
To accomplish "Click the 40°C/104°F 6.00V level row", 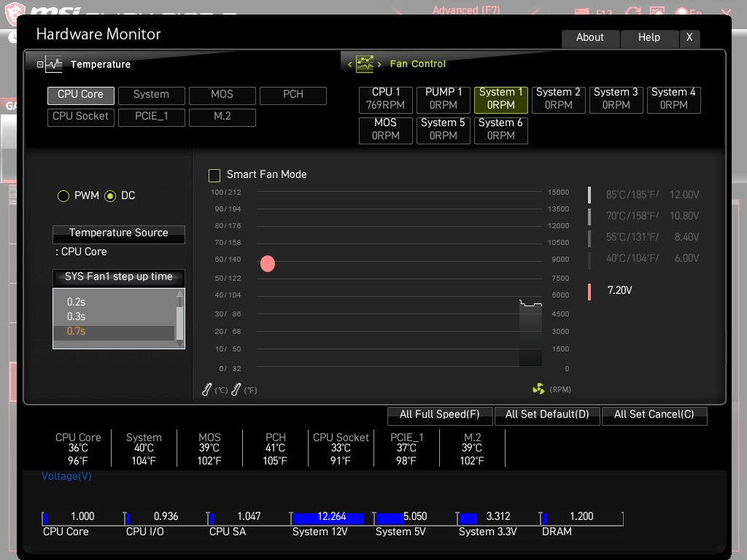I will pyautogui.click(x=645, y=259).
